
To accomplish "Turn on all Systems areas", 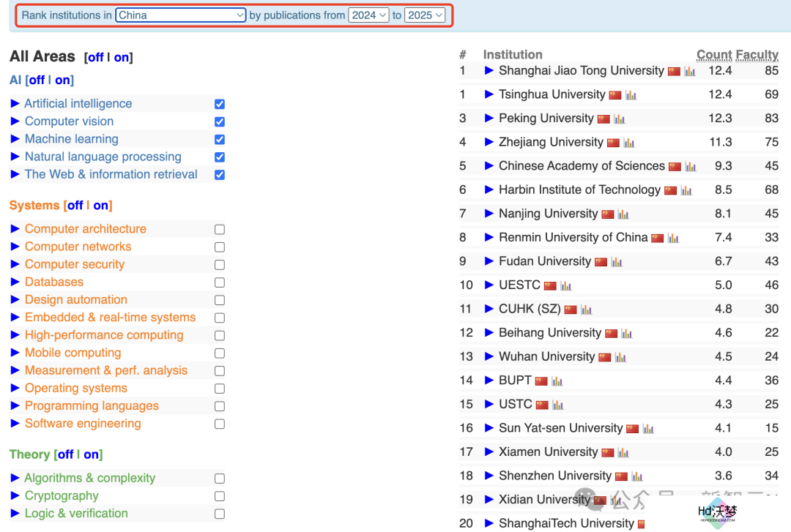I will click(100, 206).
